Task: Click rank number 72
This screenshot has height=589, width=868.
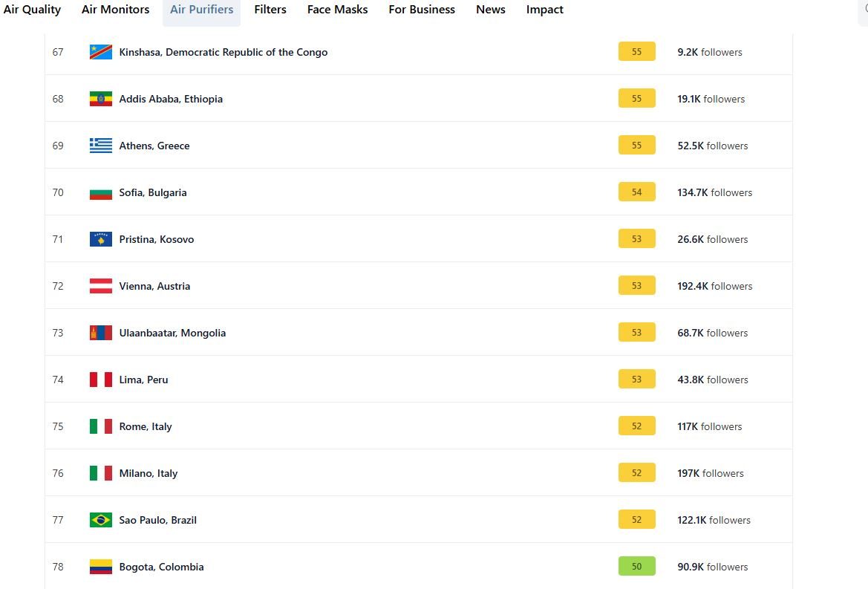Action: click(58, 286)
